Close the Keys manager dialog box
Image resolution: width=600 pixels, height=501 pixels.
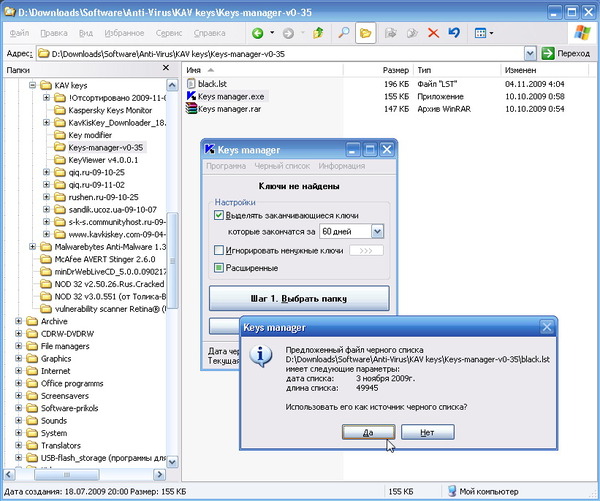point(547,327)
